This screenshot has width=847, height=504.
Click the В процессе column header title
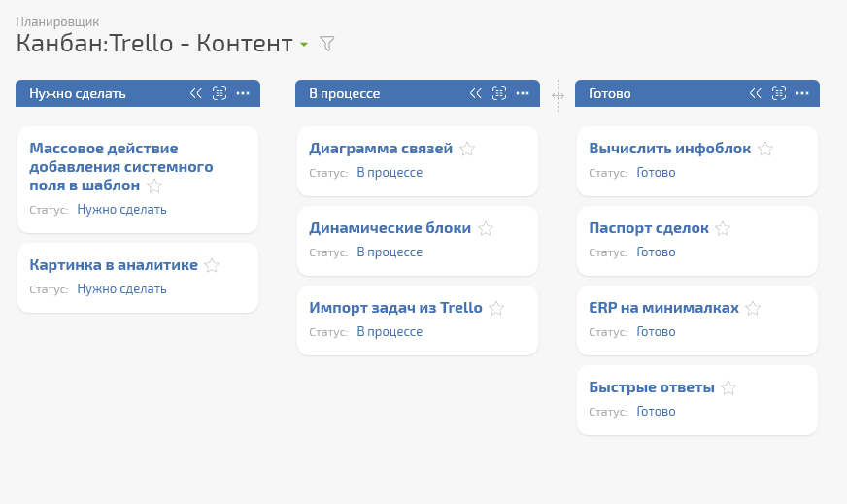(x=345, y=93)
